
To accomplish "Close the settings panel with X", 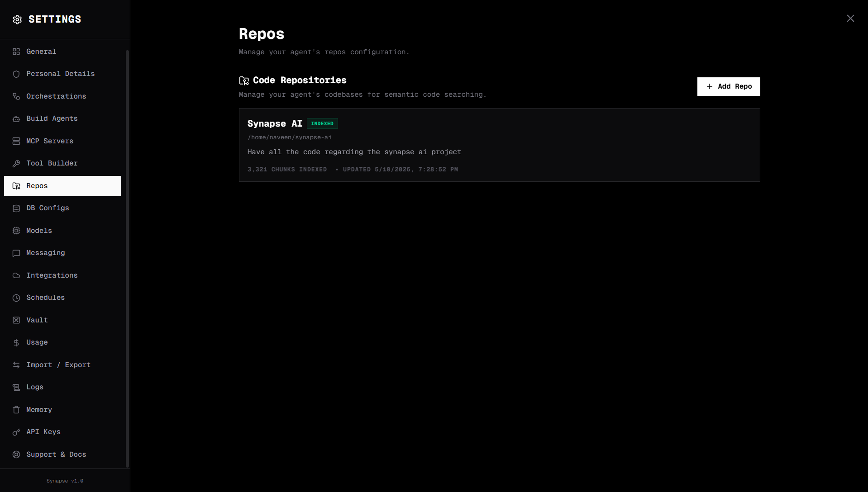I will tap(850, 19).
